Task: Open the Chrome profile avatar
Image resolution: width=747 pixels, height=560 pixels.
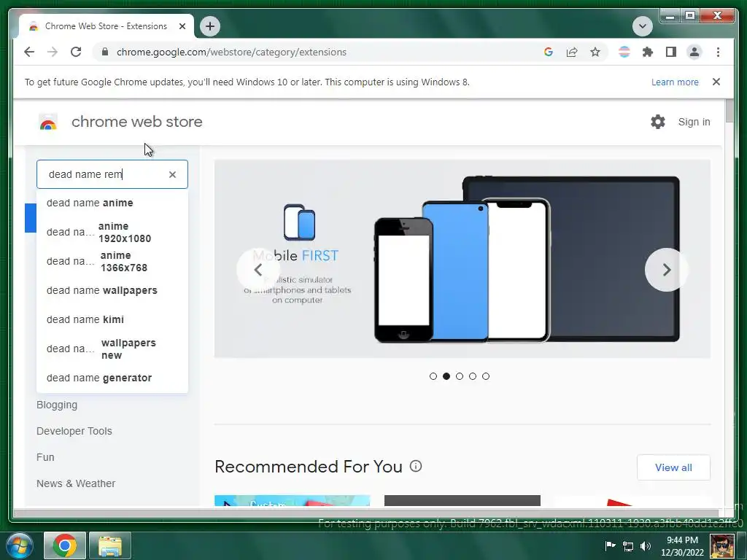Action: click(694, 52)
